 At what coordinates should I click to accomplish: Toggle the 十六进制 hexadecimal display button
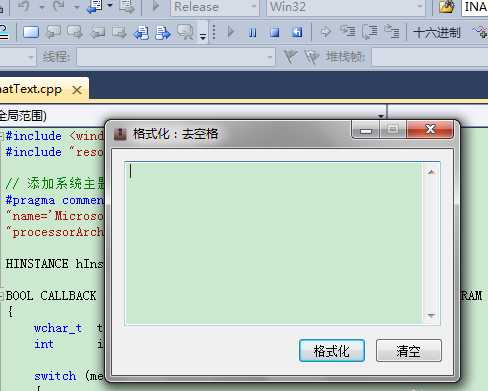coord(437,33)
